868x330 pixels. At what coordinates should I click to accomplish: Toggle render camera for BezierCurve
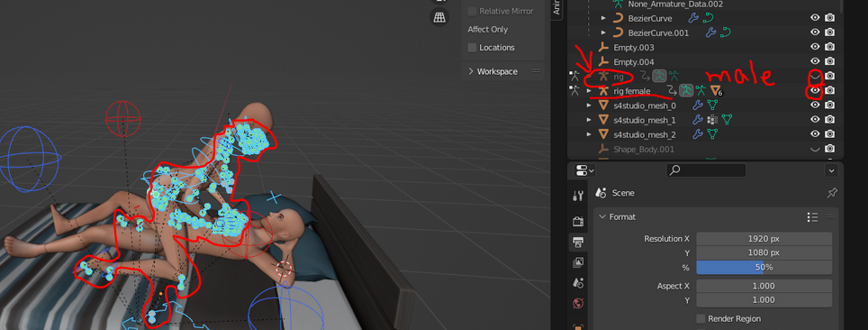coord(830,18)
